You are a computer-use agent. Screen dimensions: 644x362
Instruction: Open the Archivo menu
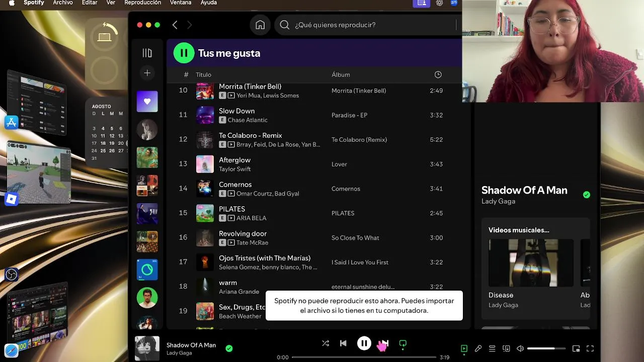[x=63, y=3]
